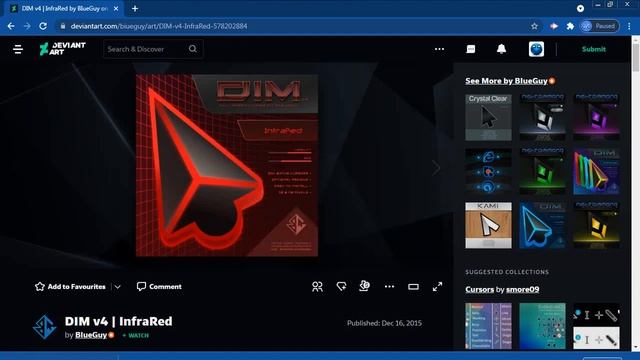Image resolution: width=640 pixels, height=360 pixels.
Task: Open See More by BlueGuy link
Action: point(506,81)
